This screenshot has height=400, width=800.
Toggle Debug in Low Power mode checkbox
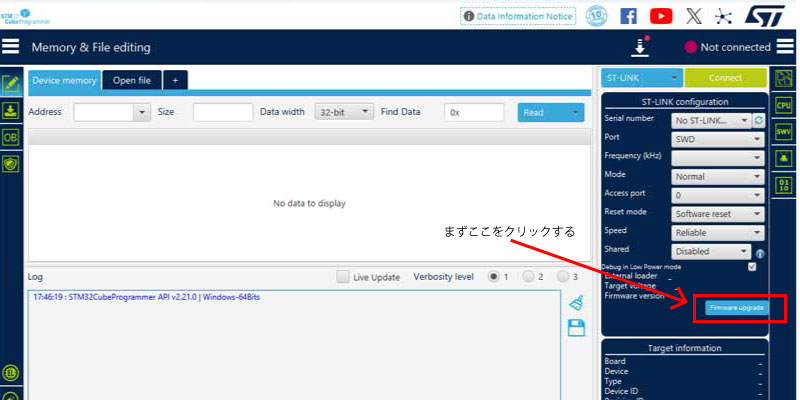[752, 266]
